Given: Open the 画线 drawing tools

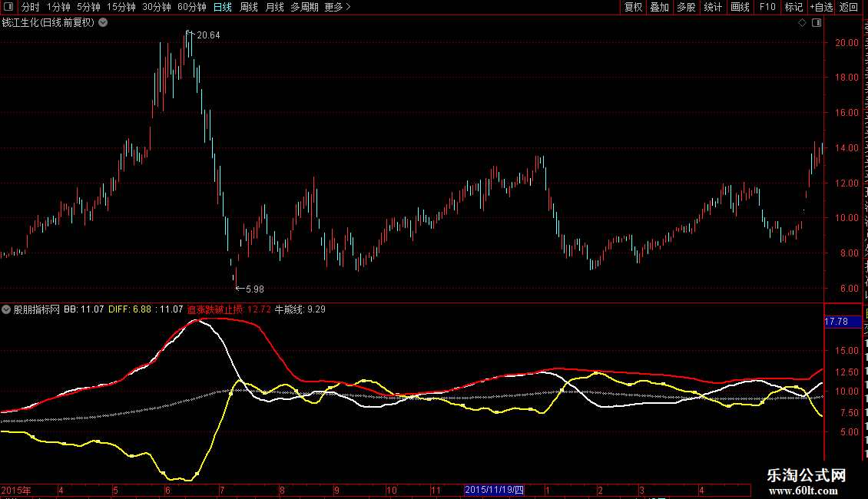Looking at the screenshot, I should [x=740, y=7].
